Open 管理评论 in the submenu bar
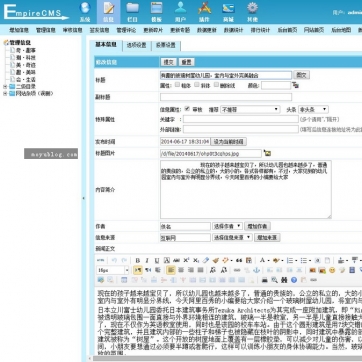362x362 pixels. click(126, 30)
